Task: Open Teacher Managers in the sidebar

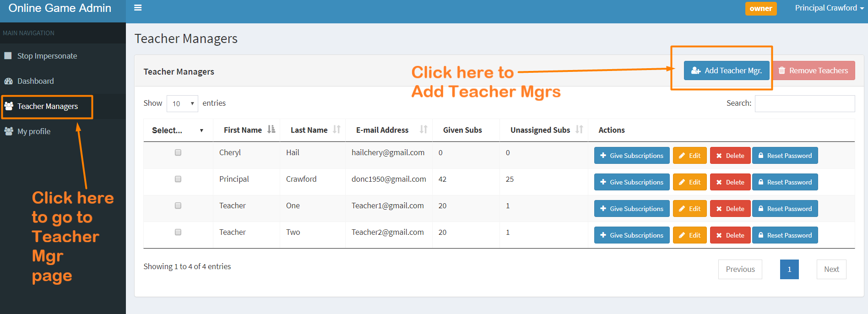Action: (x=47, y=106)
